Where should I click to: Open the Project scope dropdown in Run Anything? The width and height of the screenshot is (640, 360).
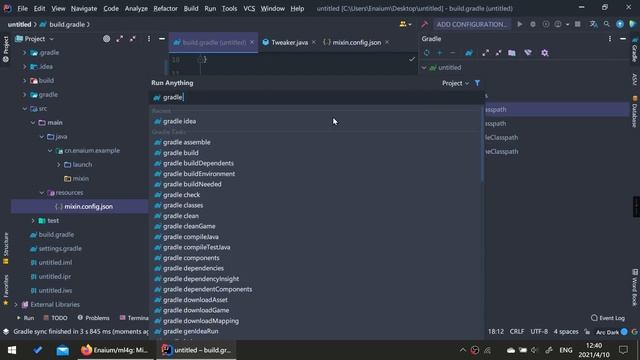click(455, 83)
